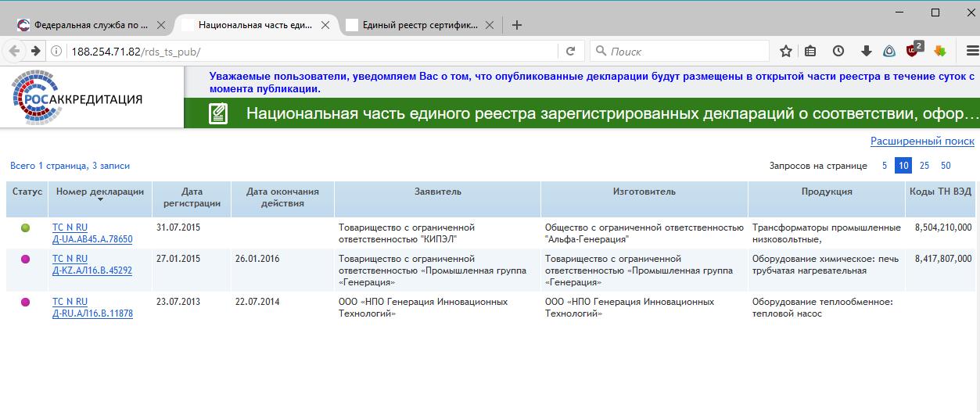980x412 pixels.
Task: Click the browser back arrow button
Action: pyautogui.click(x=15, y=51)
